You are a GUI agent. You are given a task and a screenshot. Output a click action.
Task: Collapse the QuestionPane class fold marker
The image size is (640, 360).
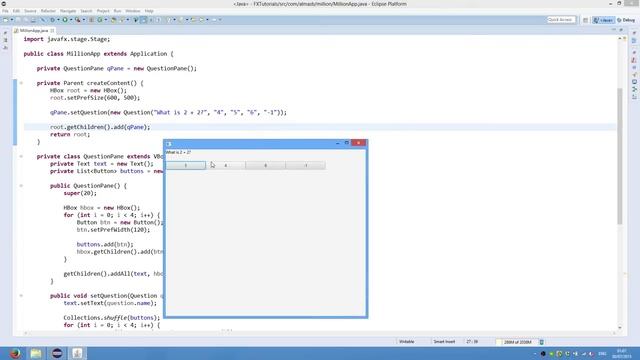click(x=21, y=156)
